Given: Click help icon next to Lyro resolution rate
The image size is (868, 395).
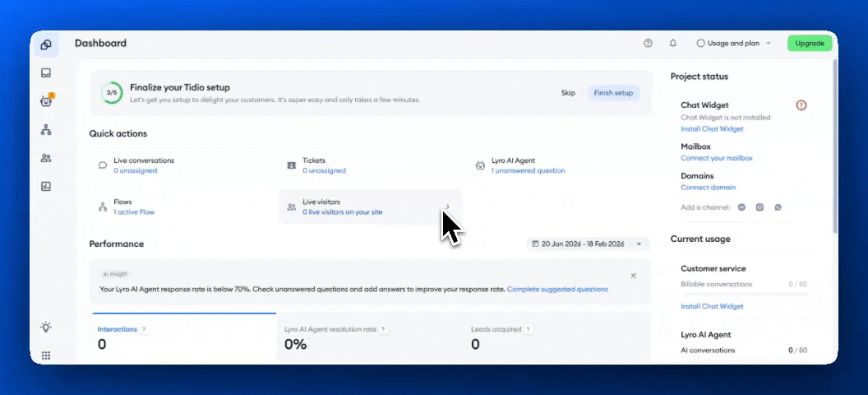Looking at the screenshot, I should coord(382,329).
